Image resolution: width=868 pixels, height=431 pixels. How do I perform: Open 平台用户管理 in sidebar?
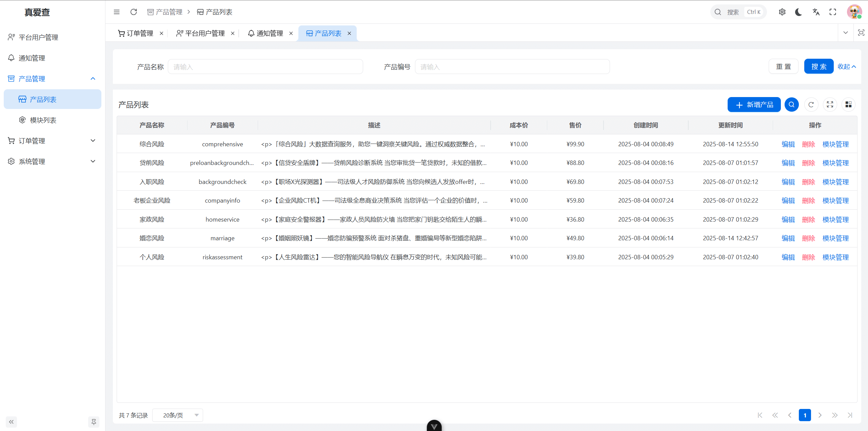(x=53, y=37)
